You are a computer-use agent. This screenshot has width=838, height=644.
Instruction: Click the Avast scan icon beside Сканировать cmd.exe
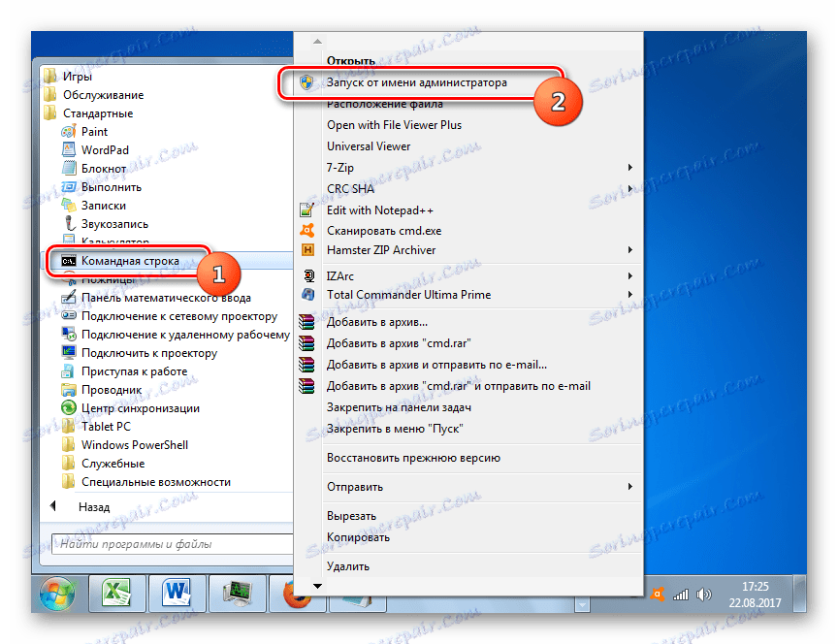coord(306,231)
